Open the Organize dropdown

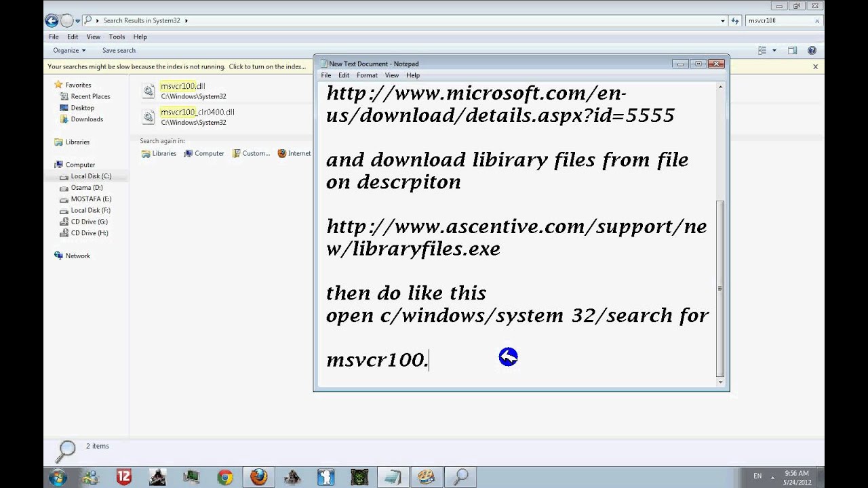pyautogui.click(x=69, y=50)
